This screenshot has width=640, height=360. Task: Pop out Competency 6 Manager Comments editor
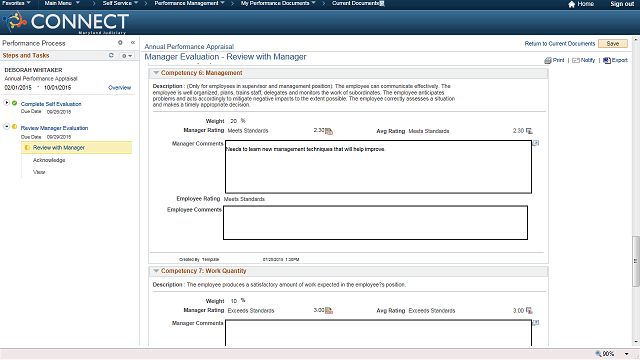(x=536, y=143)
